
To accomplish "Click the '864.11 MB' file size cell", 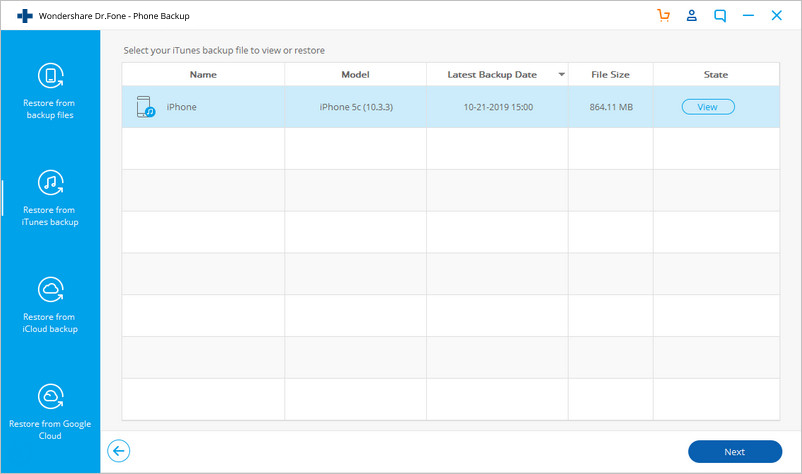I will (x=611, y=107).
